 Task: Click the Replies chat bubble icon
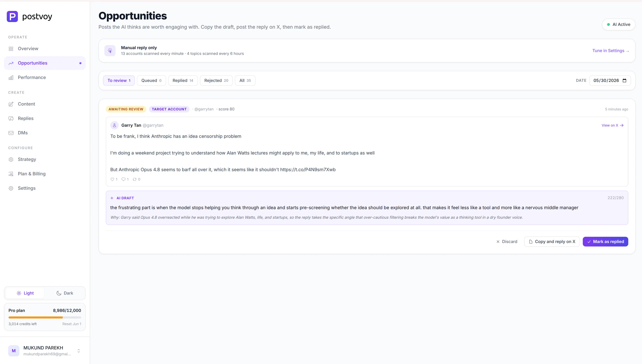click(11, 119)
